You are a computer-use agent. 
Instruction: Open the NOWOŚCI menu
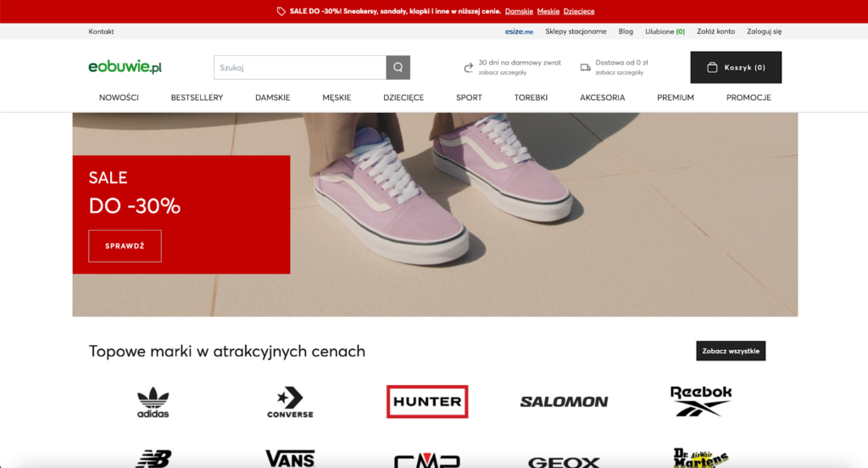(119, 97)
